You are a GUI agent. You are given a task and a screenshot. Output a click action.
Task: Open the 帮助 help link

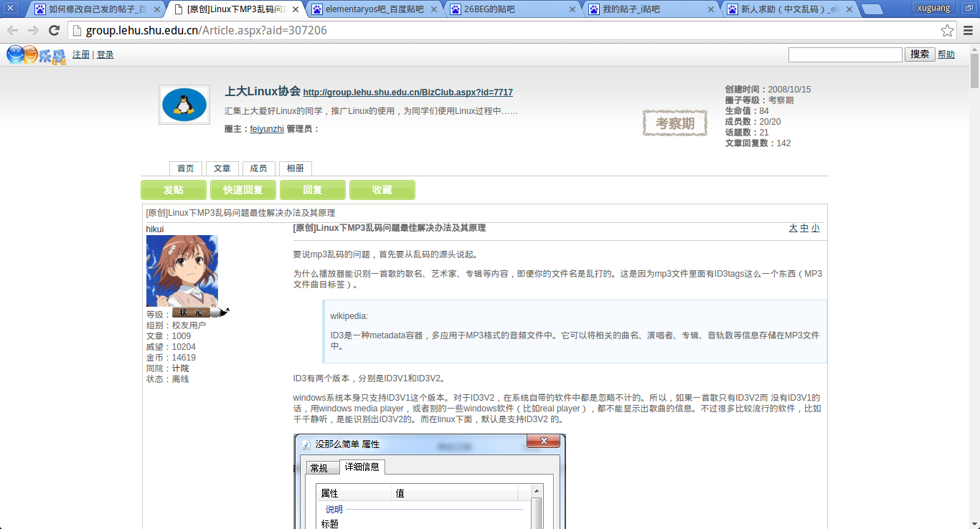946,54
